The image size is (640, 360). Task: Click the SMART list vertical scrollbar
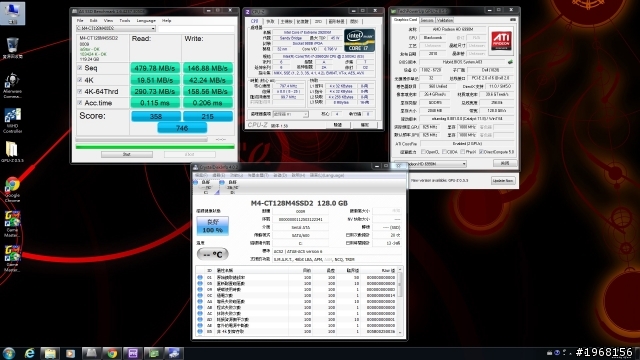pyautogui.click(x=400, y=301)
